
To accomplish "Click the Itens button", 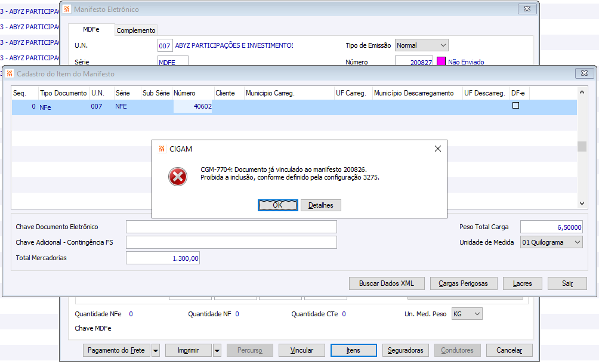I will click(x=354, y=350).
